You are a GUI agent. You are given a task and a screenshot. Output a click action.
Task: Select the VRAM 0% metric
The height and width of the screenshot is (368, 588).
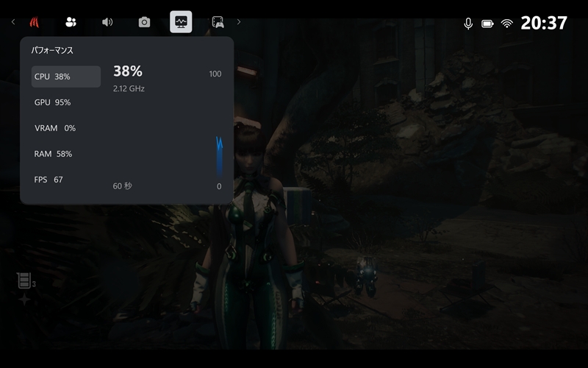pos(66,128)
